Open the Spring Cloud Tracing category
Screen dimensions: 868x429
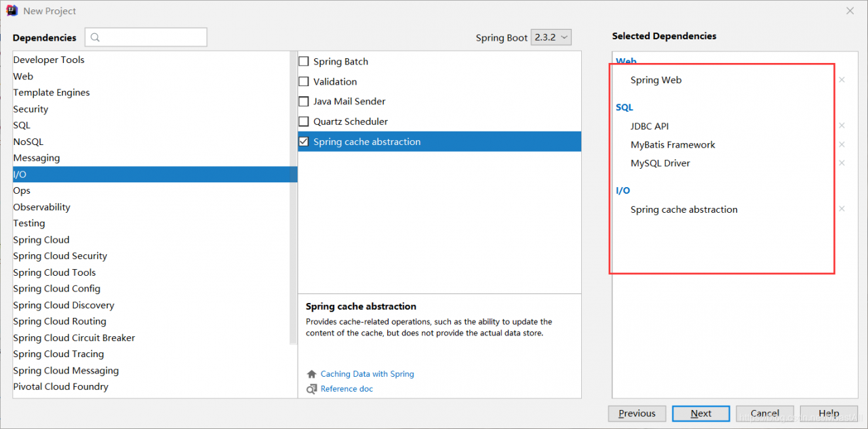(151, 354)
